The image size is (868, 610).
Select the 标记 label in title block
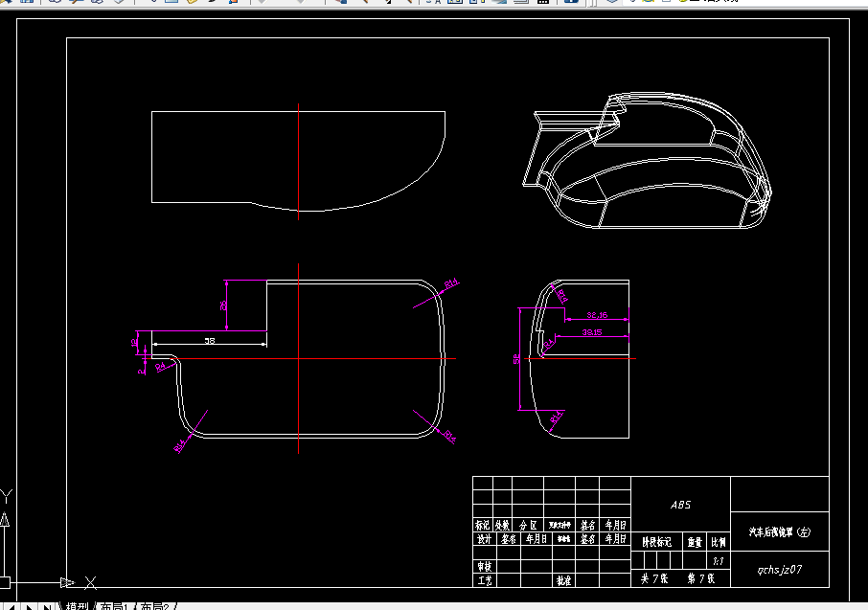pos(482,525)
